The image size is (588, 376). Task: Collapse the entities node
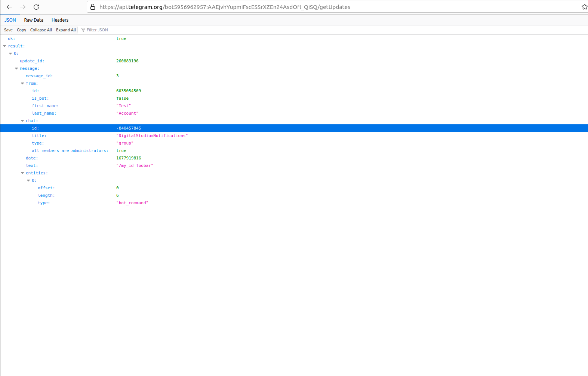pyautogui.click(x=22, y=173)
